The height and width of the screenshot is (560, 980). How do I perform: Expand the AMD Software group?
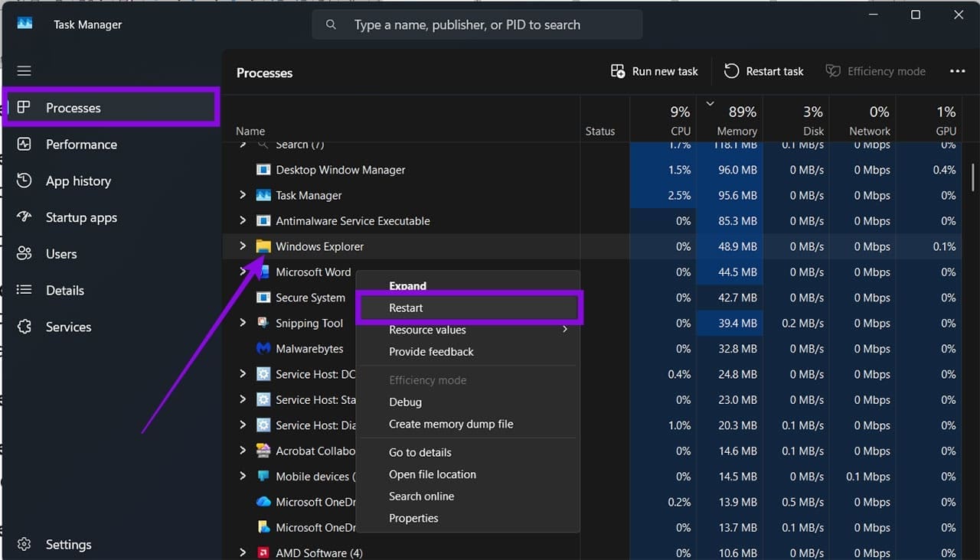click(243, 552)
